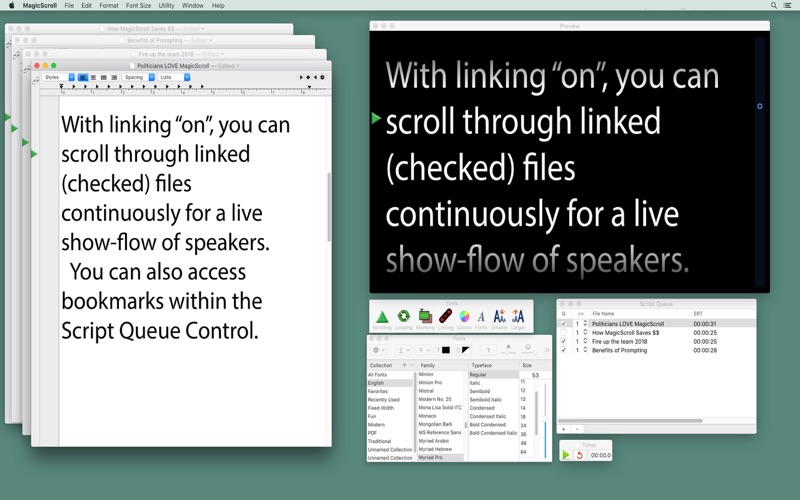The width and height of the screenshot is (800, 500).
Task: Open the File menu
Action: point(69,5)
